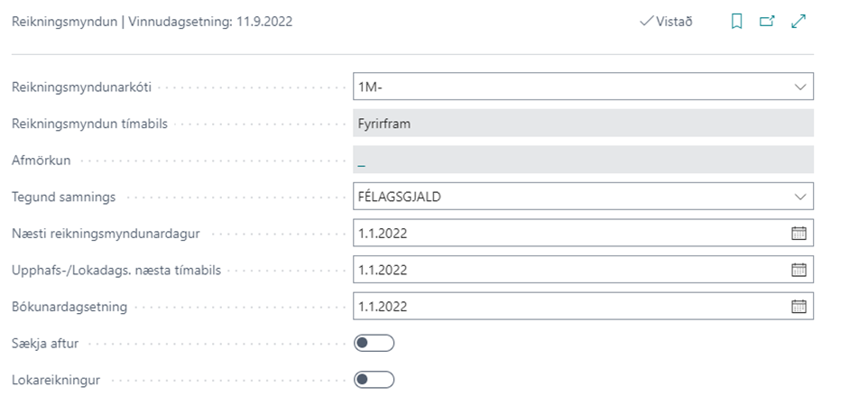Click the Afmörkun underscore link
Viewport: 868px width, 396px height.
(362, 161)
